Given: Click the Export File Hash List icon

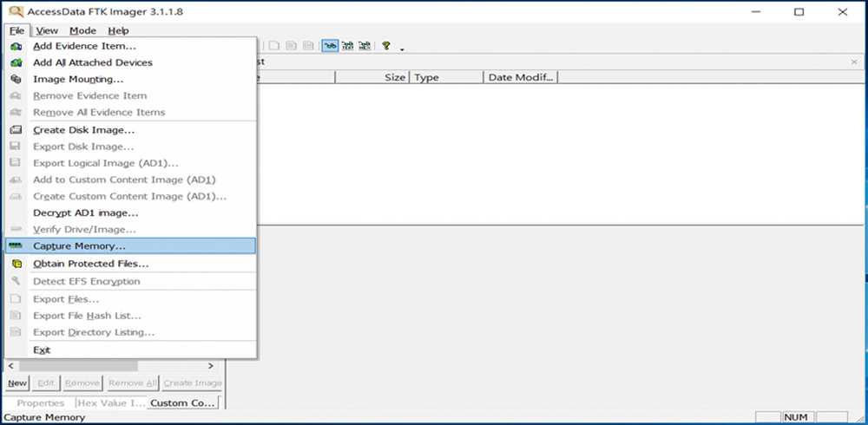Looking at the screenshot, I should click(16, 316).
